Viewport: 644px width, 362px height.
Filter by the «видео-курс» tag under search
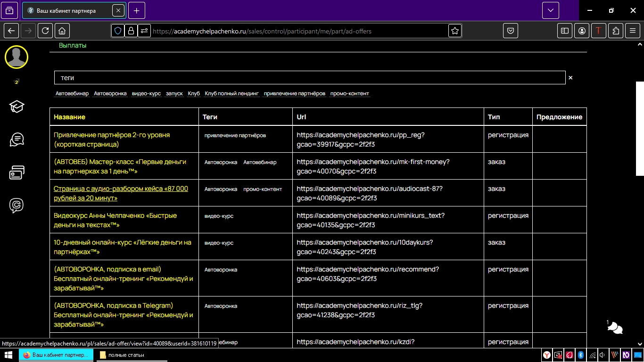[146, 93]
